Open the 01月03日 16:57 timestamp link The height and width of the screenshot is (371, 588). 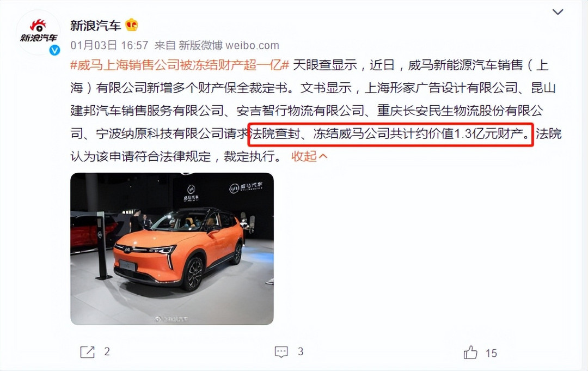109,45
